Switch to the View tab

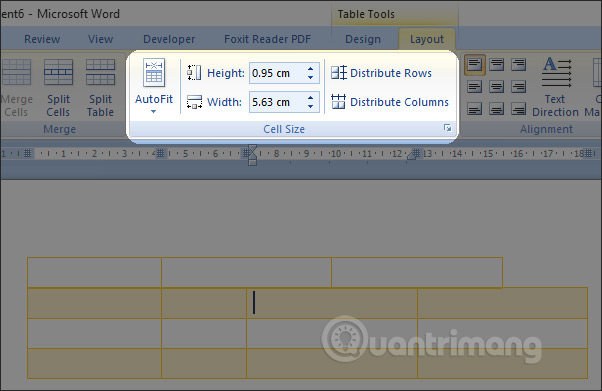pyautogui.click(x=100, y=39)
